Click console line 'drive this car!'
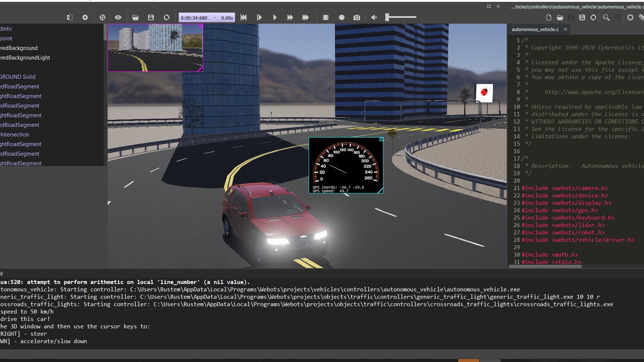This screenshot has width=644, height=362. coord(25,319)
